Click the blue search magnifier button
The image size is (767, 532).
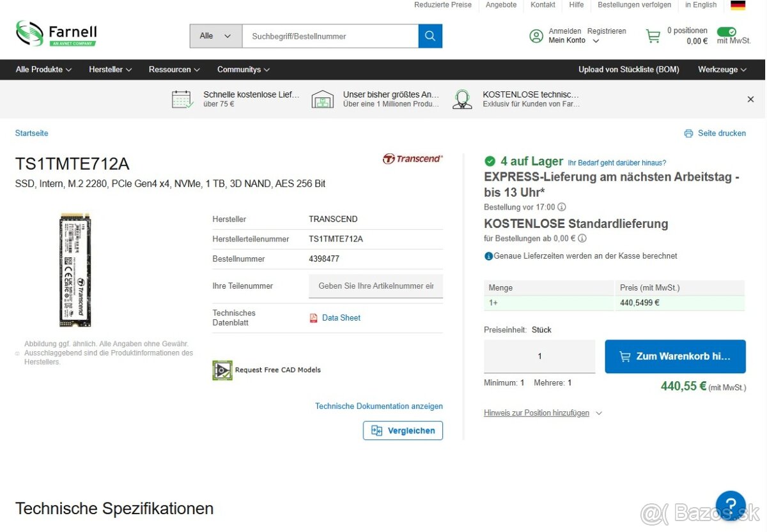pos(430,36)
